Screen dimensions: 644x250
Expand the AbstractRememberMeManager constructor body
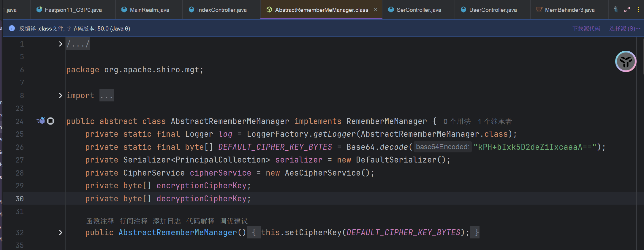[61, 233]
